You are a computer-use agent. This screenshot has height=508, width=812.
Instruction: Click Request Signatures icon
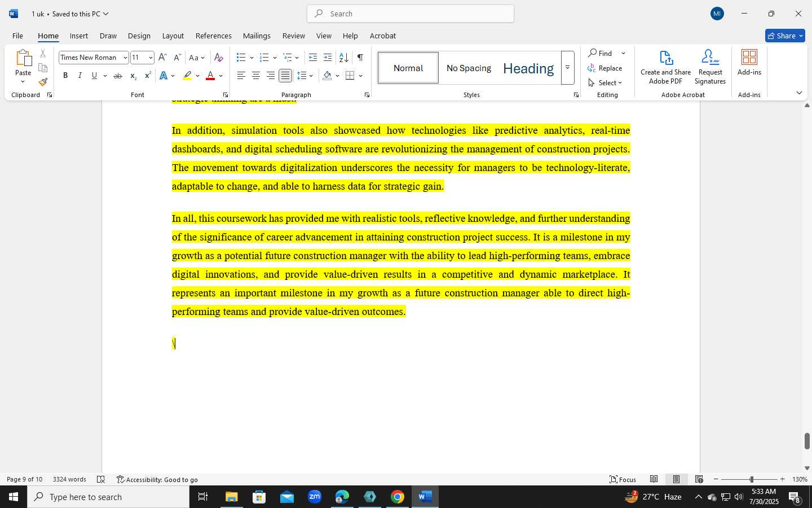(x=710, y=67)
